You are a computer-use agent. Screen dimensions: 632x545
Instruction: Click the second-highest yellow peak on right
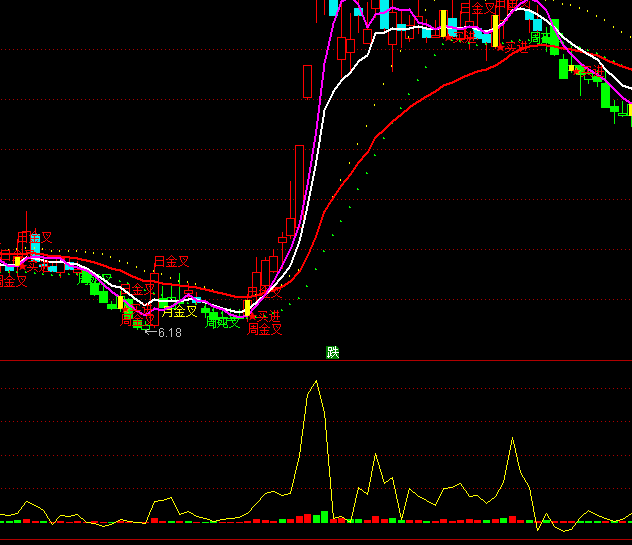512,437
